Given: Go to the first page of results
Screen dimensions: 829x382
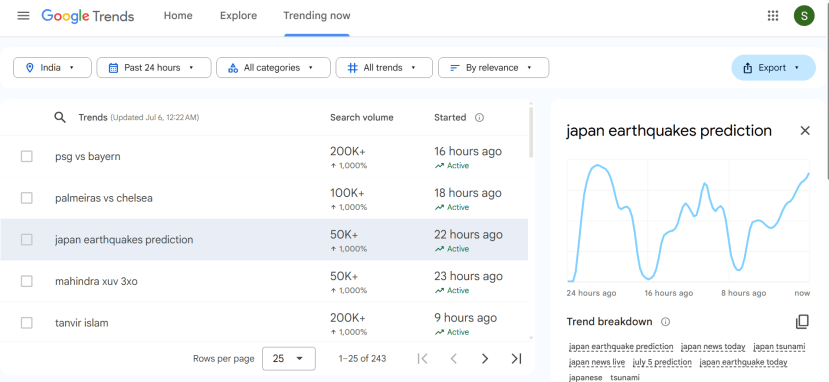Looking at the screenshot, I should tap(422, 359).
